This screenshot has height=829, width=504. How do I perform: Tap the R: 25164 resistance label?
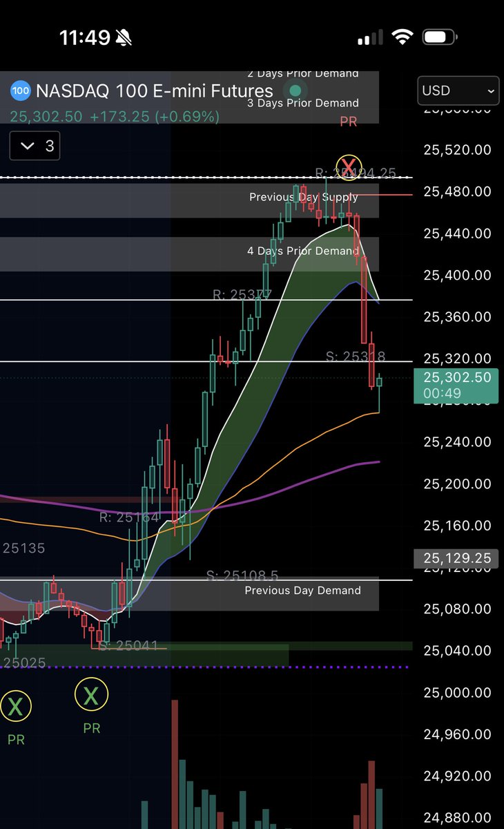coord(130,517)
